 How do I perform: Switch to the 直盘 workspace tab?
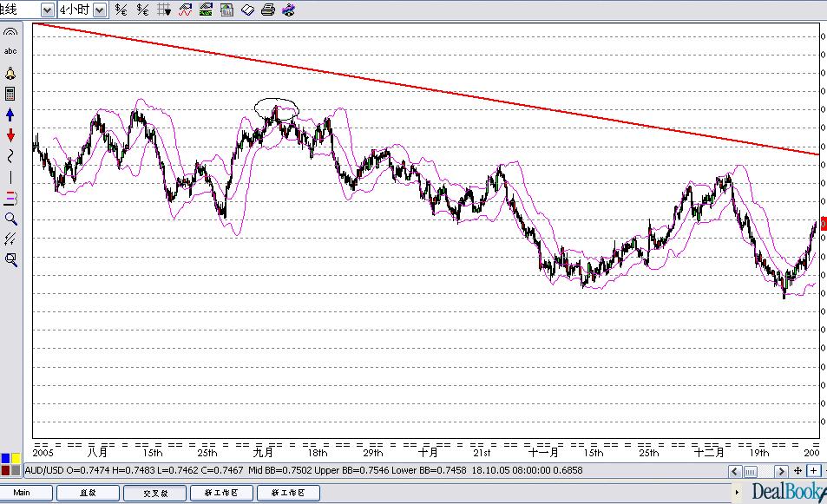point(88,493)
